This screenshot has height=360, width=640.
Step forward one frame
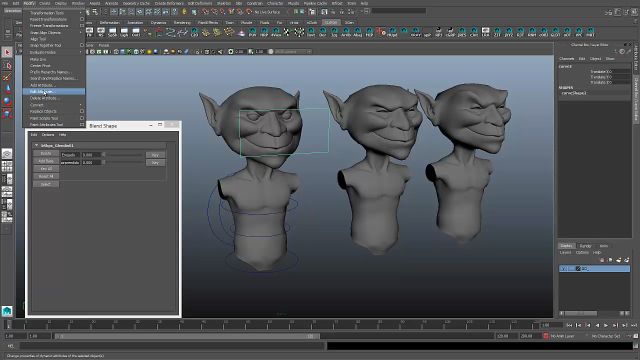point(616,325)
